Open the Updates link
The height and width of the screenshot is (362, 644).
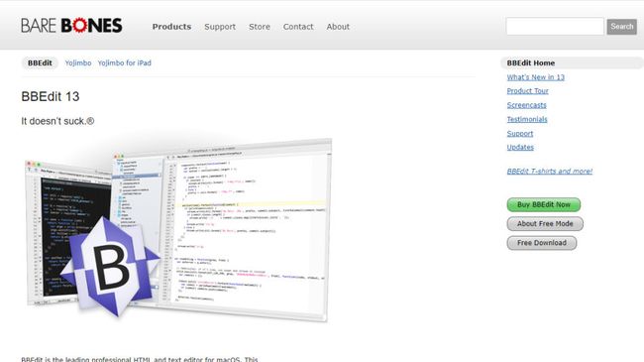coord(520,147)
